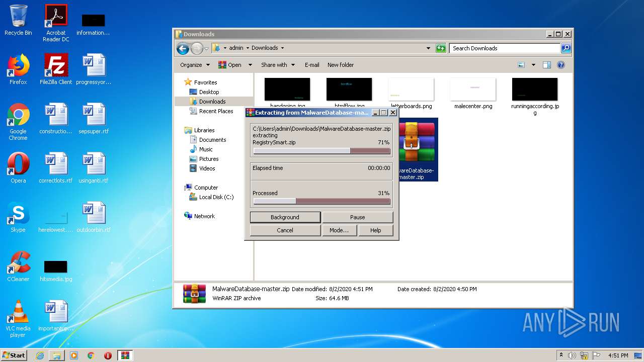
Task: Click the Explorer Forward navigation button
Action: (x=197, y=48)
